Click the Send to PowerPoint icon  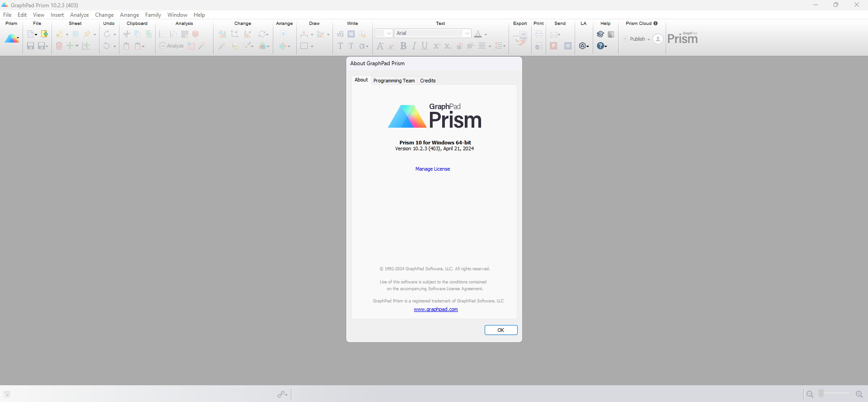[553, 46]
